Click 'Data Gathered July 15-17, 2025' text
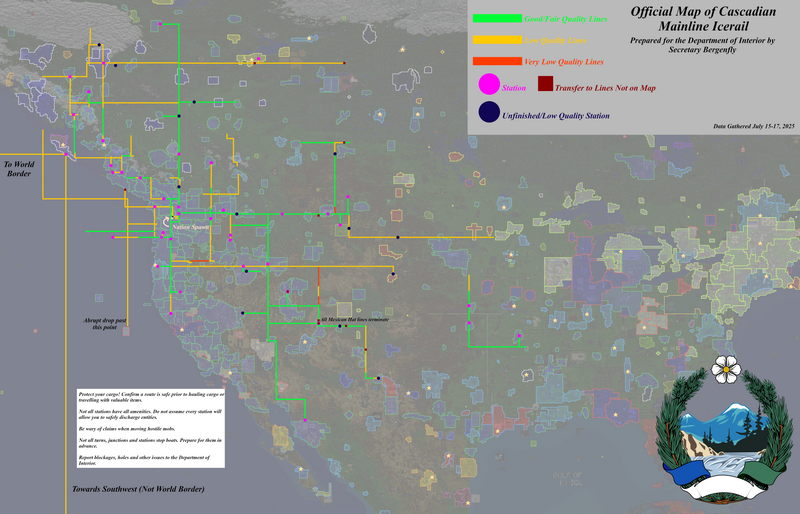 click(754, 126)
